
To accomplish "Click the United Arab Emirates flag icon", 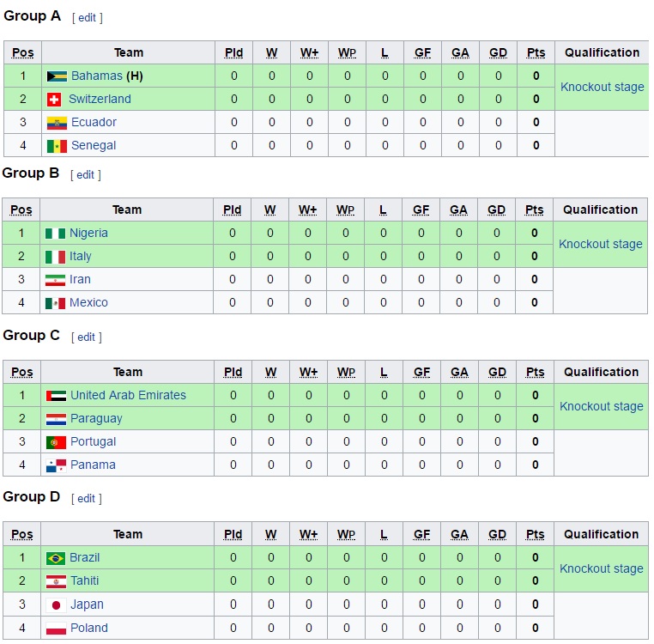I will pos(56,396).
